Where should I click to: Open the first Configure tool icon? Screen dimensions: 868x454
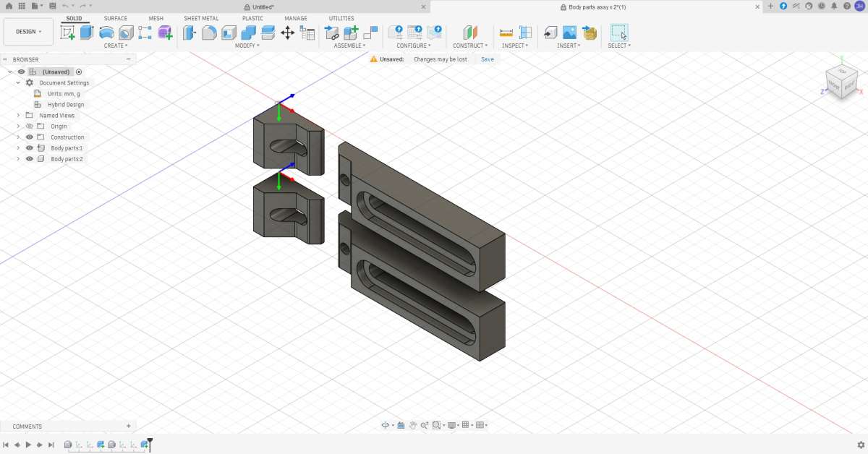tap(396, 33)
